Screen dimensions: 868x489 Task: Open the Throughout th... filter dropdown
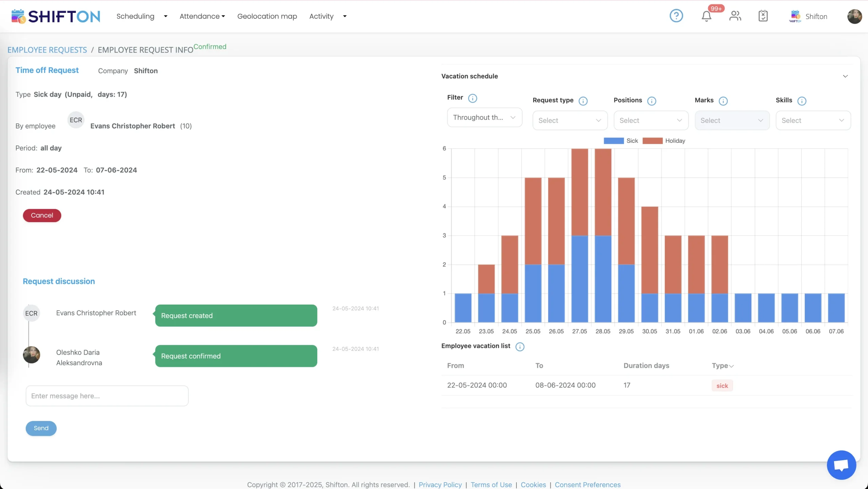(x=485, y=117)
